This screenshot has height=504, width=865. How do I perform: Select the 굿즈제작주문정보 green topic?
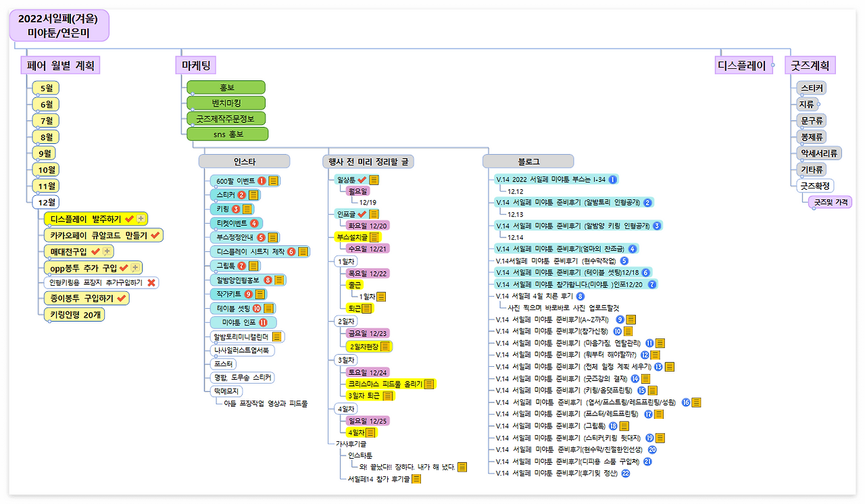226,118
